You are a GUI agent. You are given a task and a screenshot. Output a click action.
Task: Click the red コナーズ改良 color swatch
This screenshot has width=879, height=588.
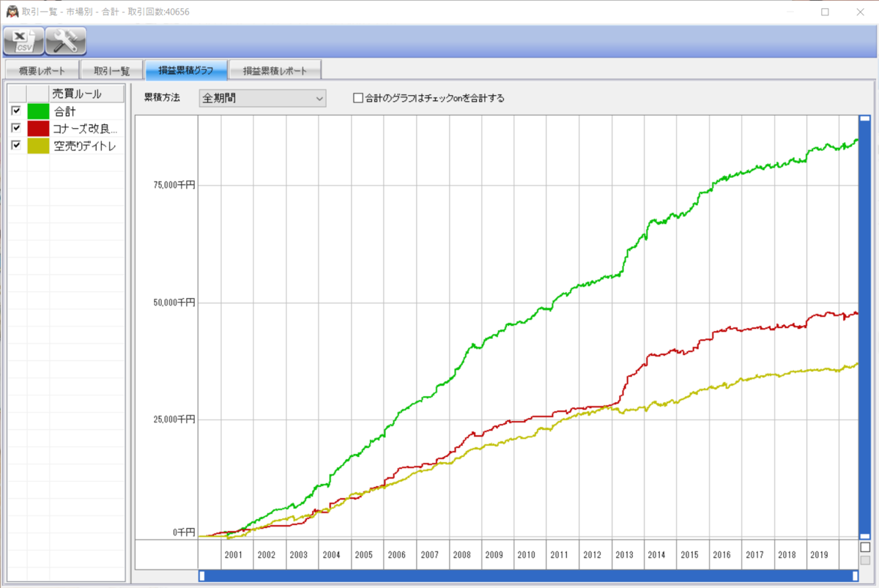point(38,128)
